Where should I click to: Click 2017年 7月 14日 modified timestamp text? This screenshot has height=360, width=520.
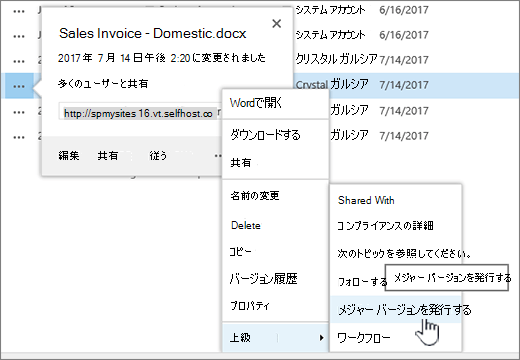[x=162, y=58]
